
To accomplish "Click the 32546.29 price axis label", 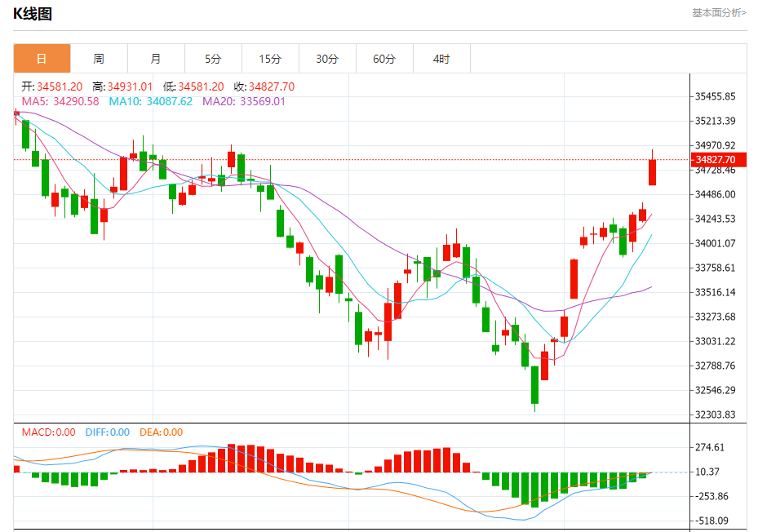I will coord(715,390).
